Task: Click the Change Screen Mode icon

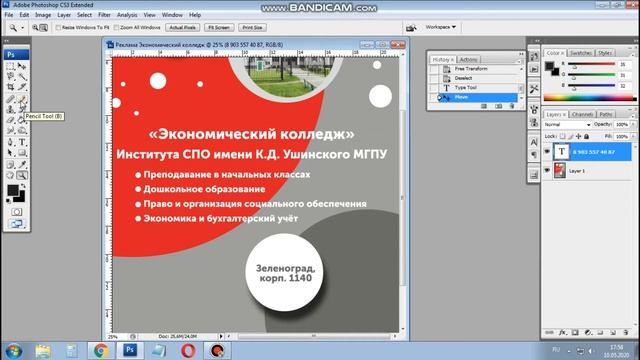Action: pyautogui.click(x=16, y=224)
